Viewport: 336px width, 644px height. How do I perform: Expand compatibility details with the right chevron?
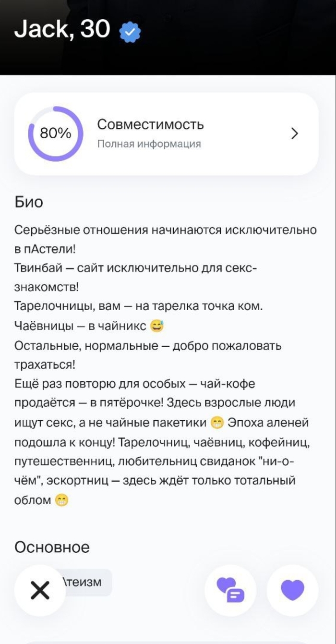295,134
